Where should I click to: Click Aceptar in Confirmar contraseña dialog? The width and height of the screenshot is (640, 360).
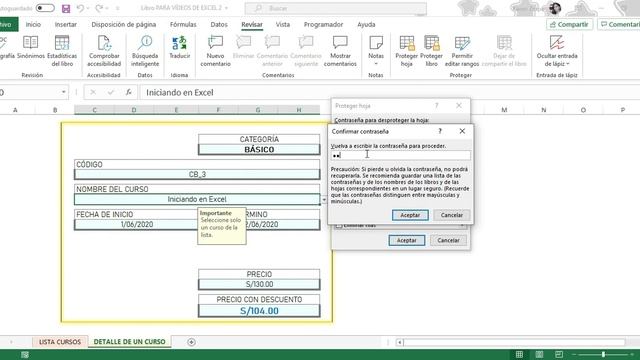410,215
